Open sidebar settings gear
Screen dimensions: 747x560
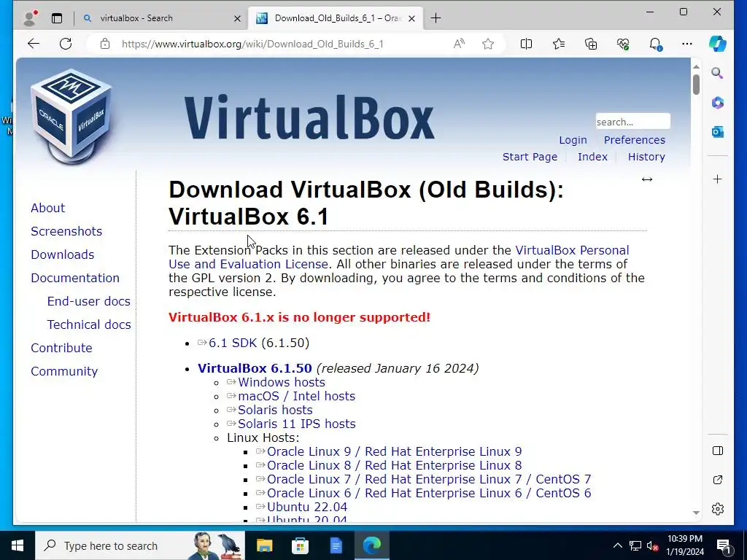(x=718, y=508)
